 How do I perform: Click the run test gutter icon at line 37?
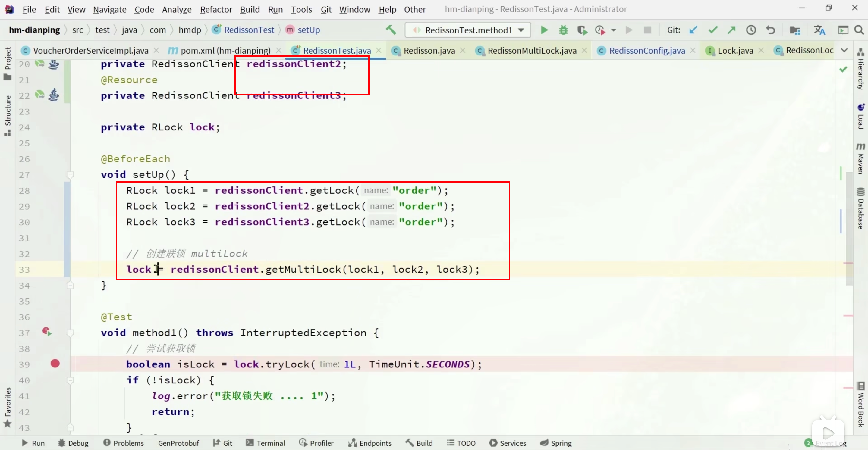coord(47,332)
